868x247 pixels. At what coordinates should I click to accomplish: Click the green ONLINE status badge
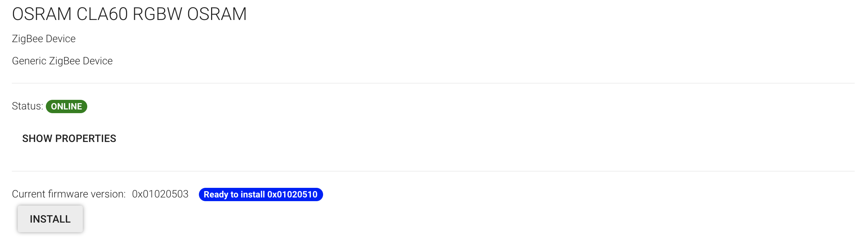click(x=67, y=106)
